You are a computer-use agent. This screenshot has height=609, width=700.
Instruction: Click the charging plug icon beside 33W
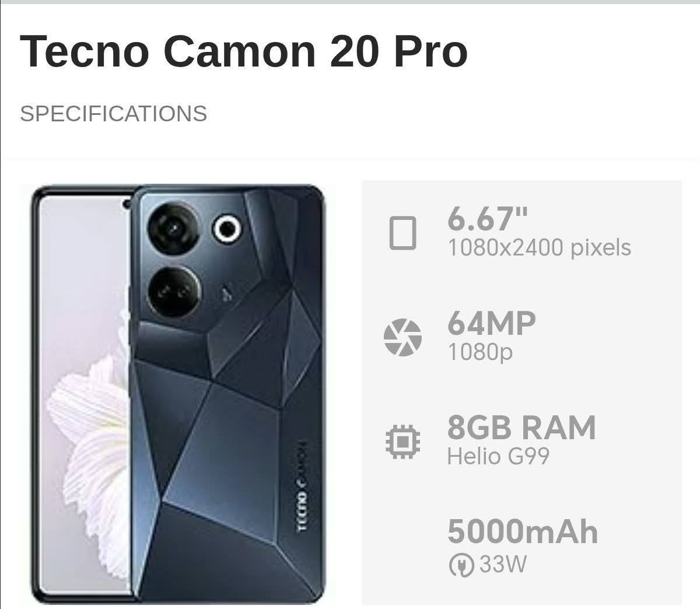(461, 565)
